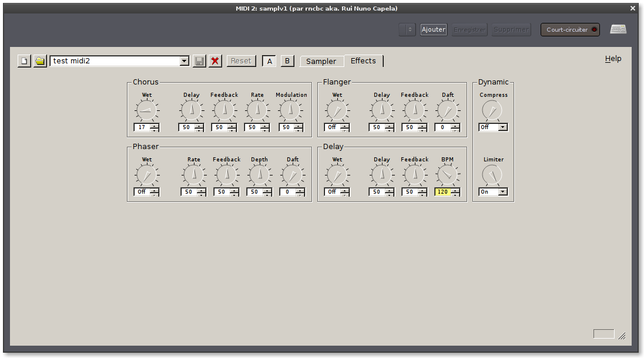Click the Dynamic Compress knob
The width and height of the screenshot is (644, 358).
point(492,110)
